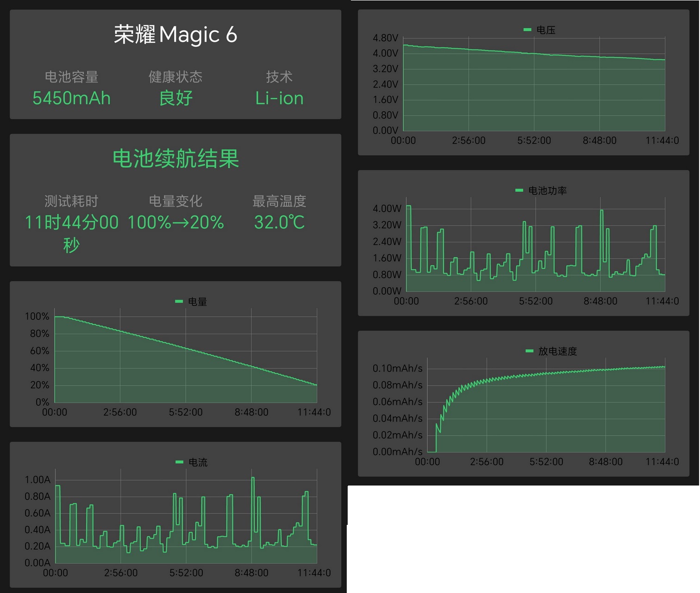Click the 电池功率 legend text
Image resolution: width=700 pixels, height=593 pixels.
point(548,190)
